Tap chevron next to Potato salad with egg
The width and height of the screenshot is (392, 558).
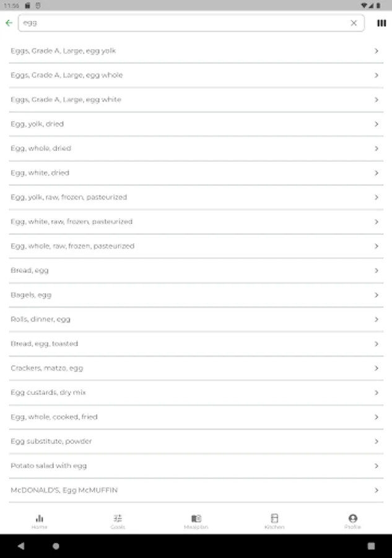[x=377, y=466]
